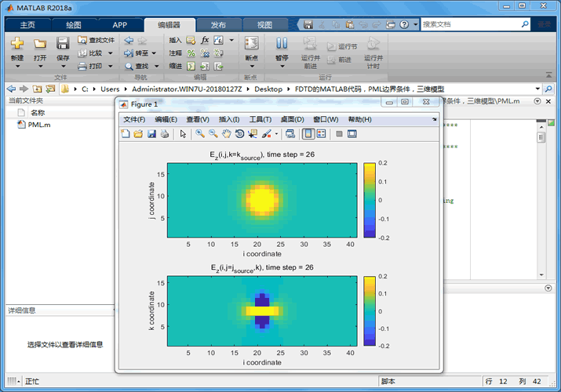This screenshot has width=561, height=392.
Task: Click the Save Figure disk icon
Action: [x=151, y=134]
